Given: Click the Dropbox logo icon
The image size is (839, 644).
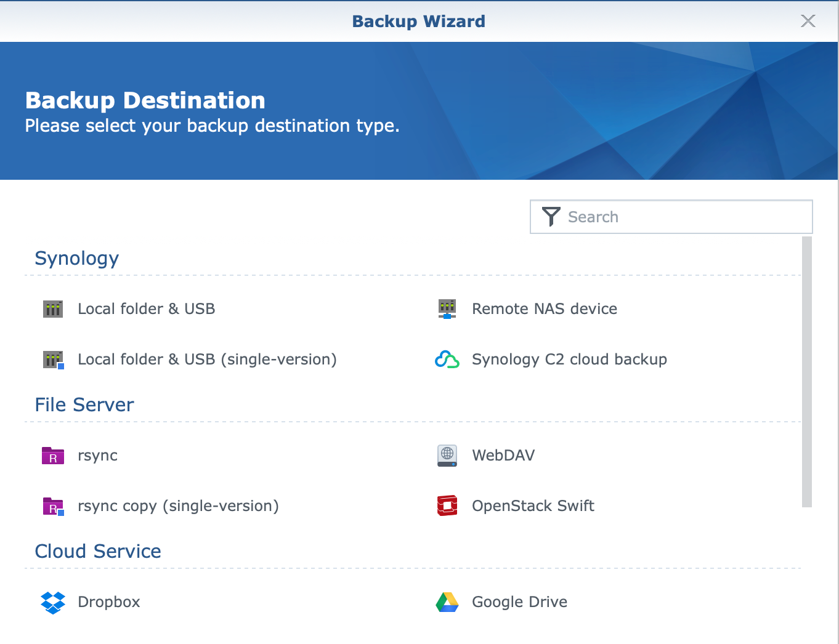Looking at the screenshot, I should [x=53, y=602].
